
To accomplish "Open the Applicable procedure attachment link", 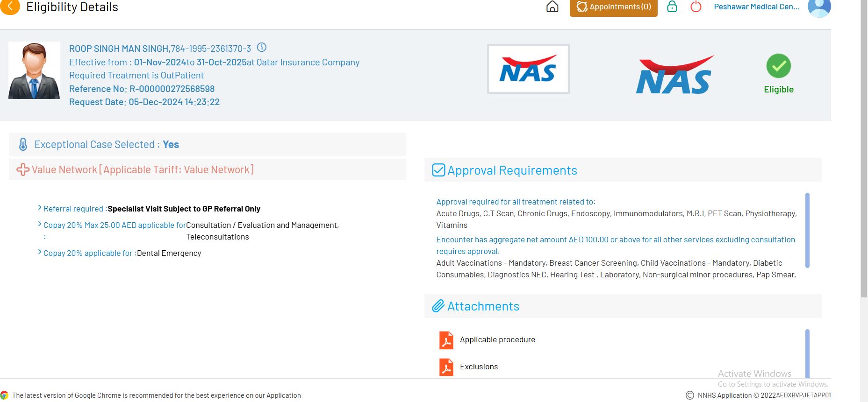I will [x=497, y=339].
